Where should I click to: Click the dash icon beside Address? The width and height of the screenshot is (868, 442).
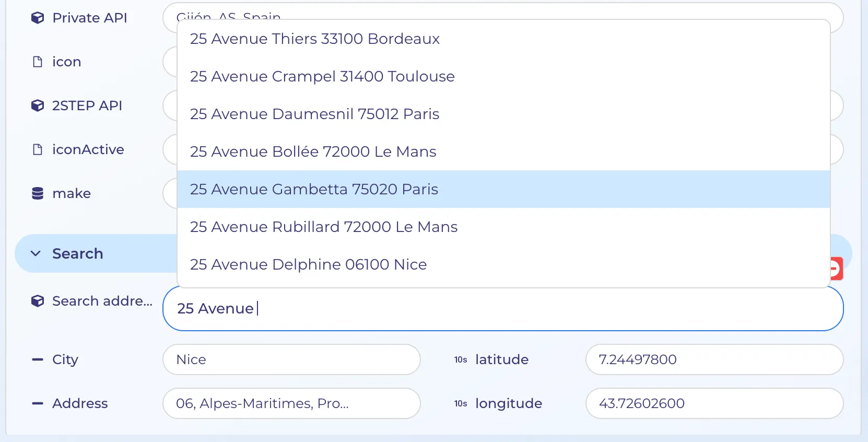click(x=38, y=403)
